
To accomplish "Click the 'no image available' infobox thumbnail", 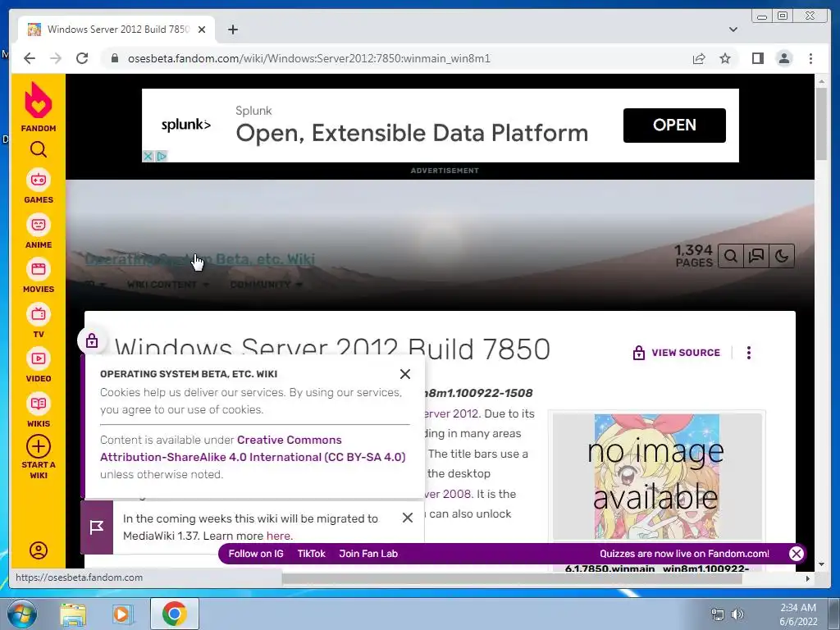I will point(657,477).
